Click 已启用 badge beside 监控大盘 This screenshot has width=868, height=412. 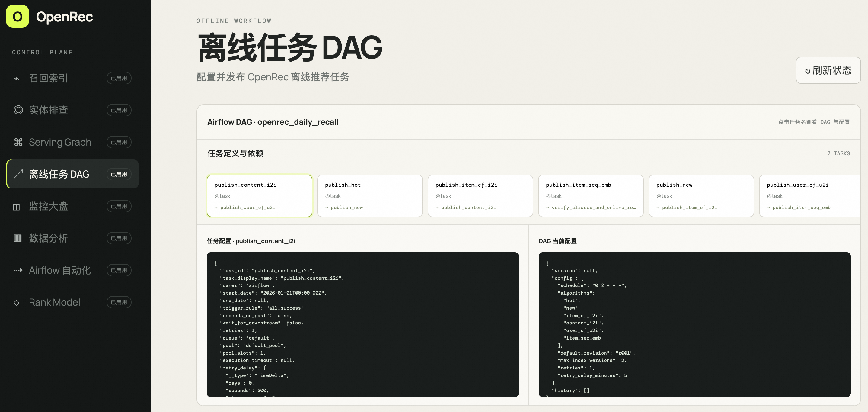click(x=119, y=206)
